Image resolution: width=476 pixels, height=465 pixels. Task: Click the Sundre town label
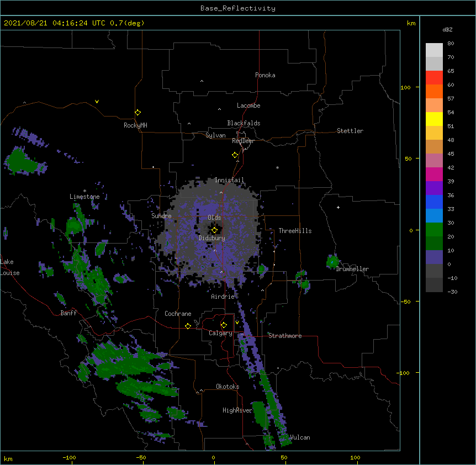(161, 216)
